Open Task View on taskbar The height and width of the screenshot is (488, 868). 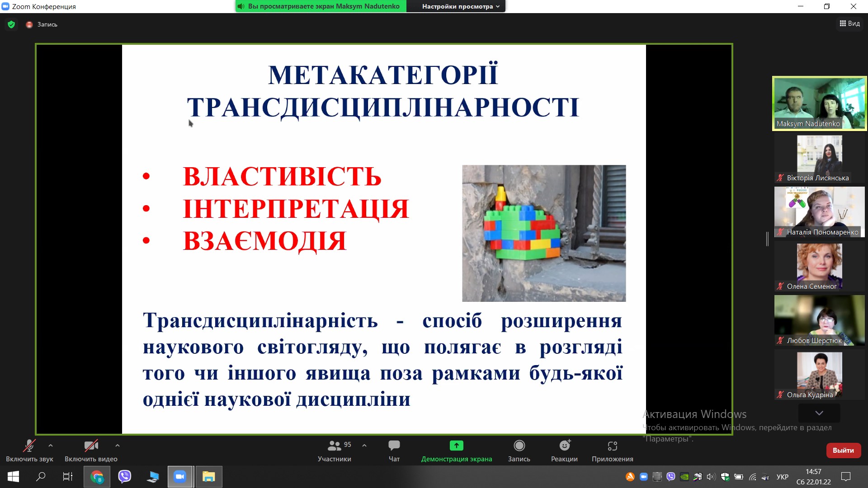click(68, 477)
